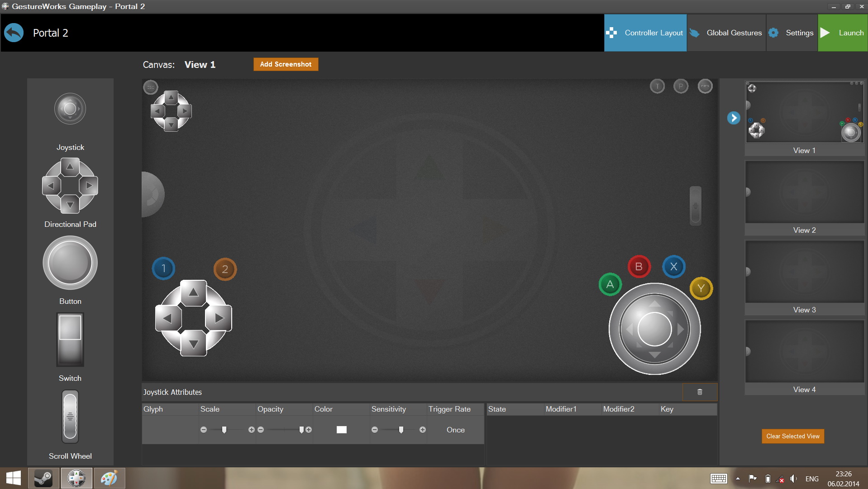Decrease Sensitivity with the minus button

click(x=375, y=430)
